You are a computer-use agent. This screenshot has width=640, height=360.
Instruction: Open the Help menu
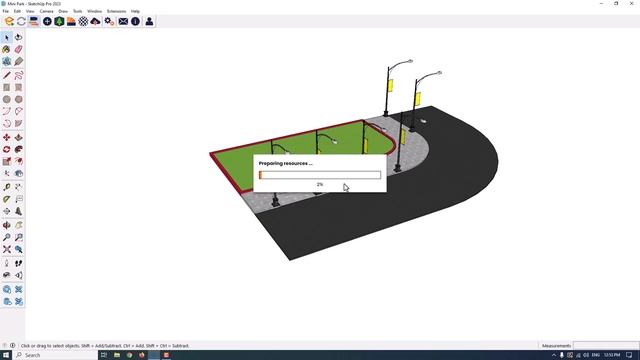tap(135, 11)
